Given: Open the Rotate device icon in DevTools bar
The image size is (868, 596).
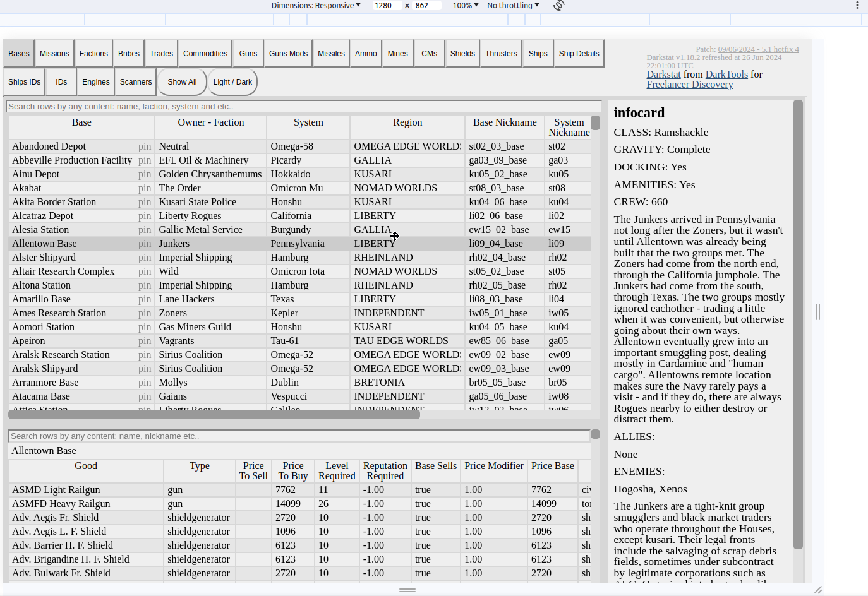Looking at the screenshot, I should tap(558, 6).
